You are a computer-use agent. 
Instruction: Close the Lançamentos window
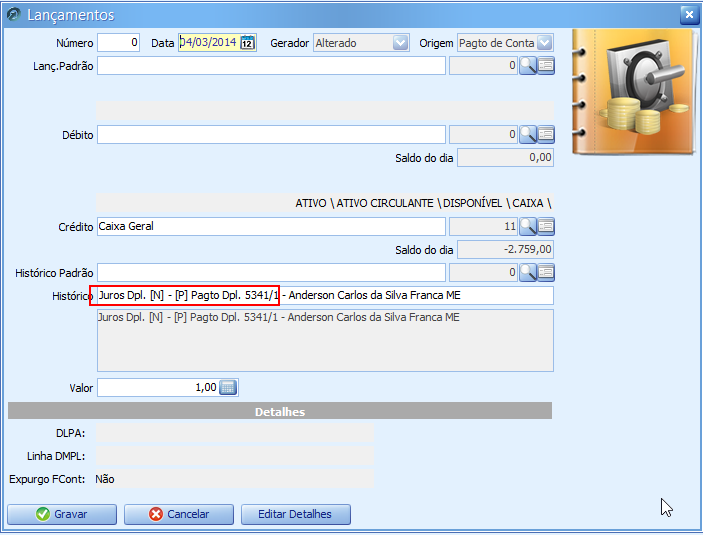689,15
